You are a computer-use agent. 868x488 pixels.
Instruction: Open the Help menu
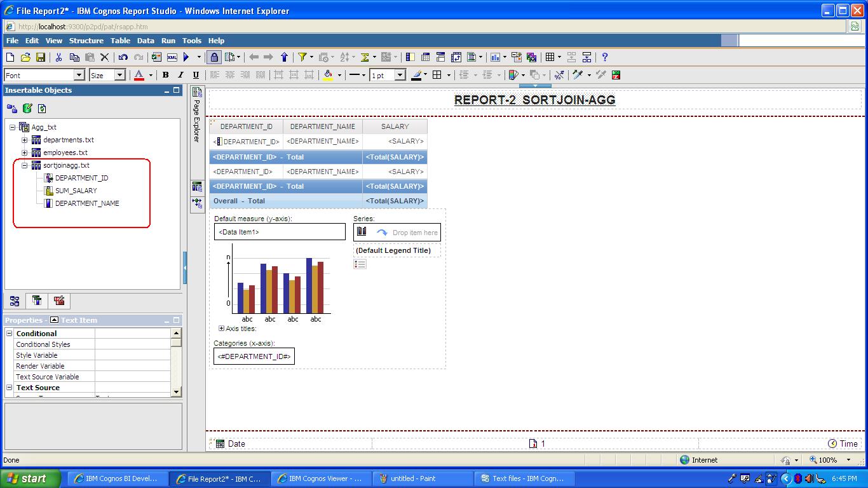[x=216, y=41]
